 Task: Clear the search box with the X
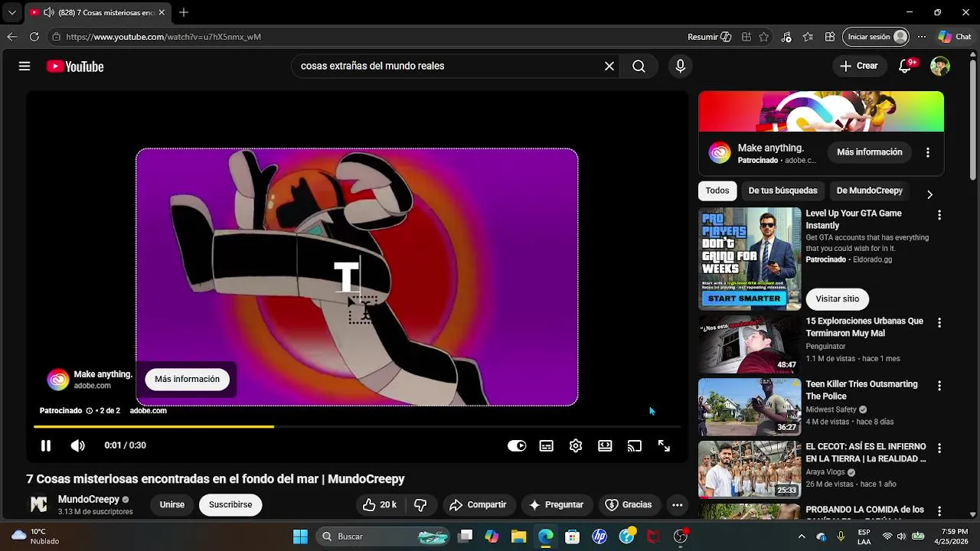point(609,67)
